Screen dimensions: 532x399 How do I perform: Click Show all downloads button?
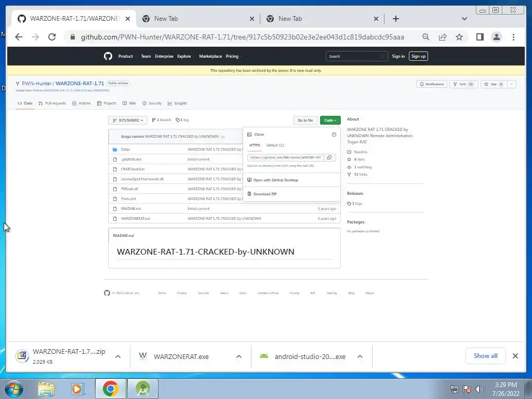pos(486,356)
